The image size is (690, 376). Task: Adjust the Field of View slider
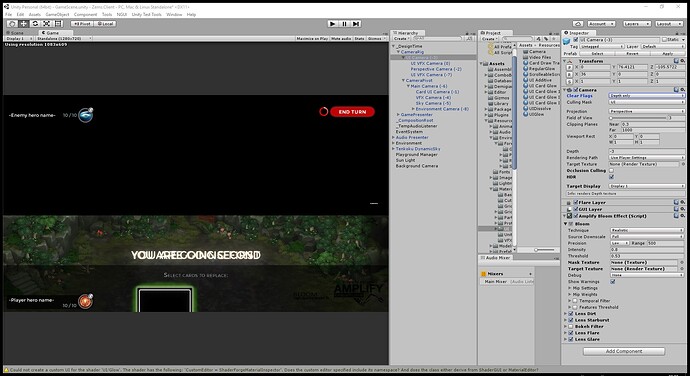pos(638,118)
